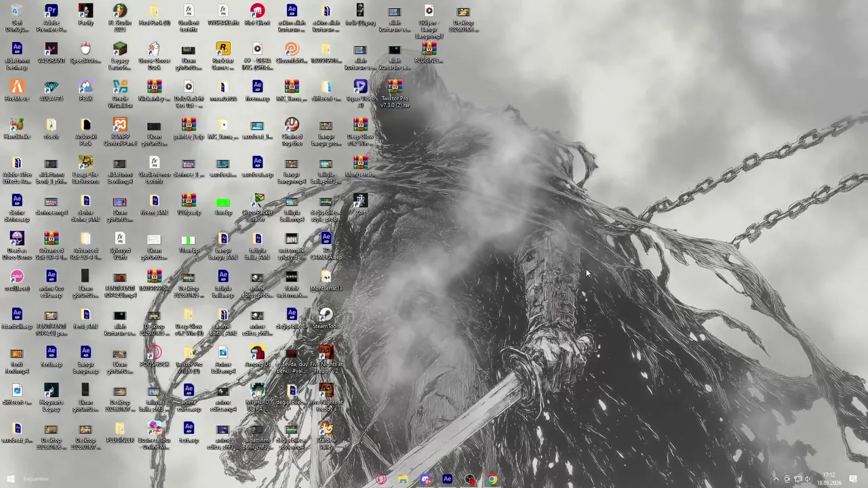
Task: Select the 3D CAMERA.aep project file
Action: pos(326,245)
